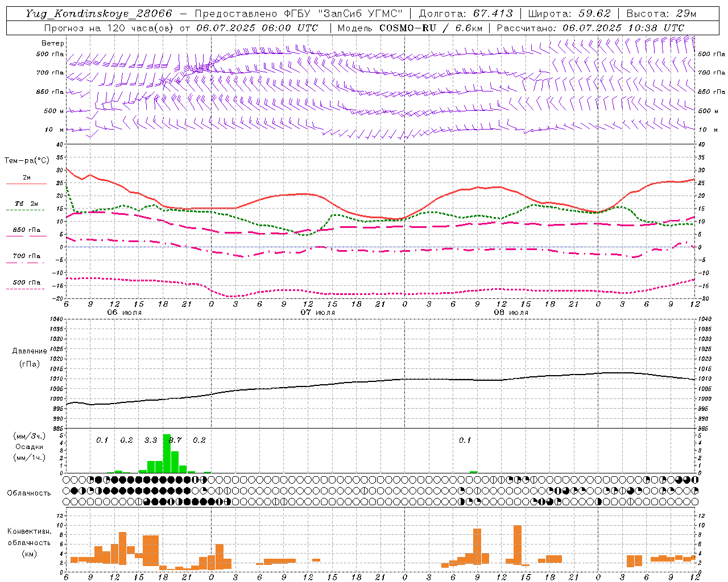Click the 08 июля date label

511,313
